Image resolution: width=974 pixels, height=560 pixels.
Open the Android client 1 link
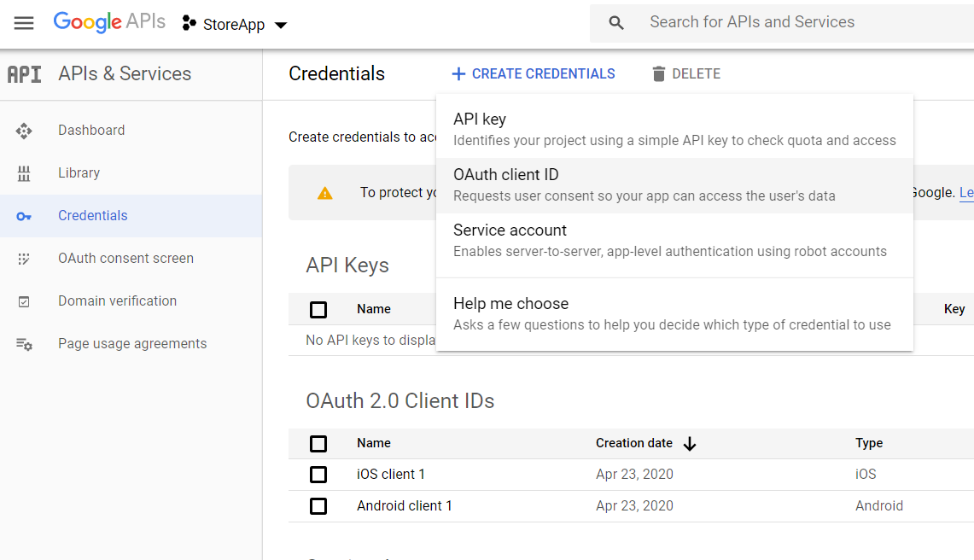tap(404, 506)
